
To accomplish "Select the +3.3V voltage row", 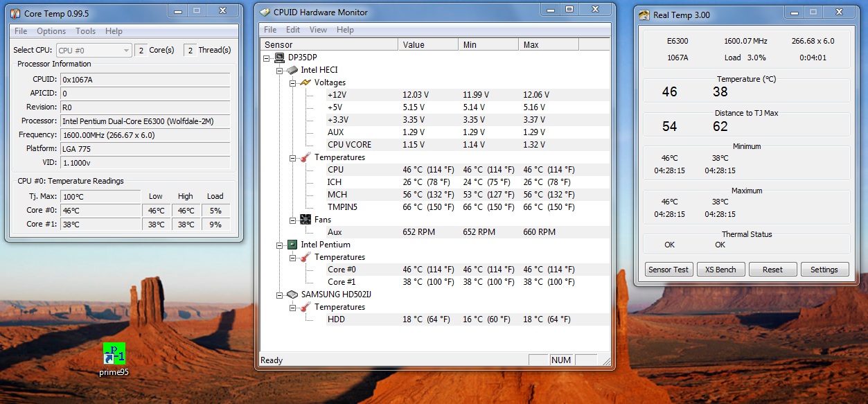I will click(468, 120).
